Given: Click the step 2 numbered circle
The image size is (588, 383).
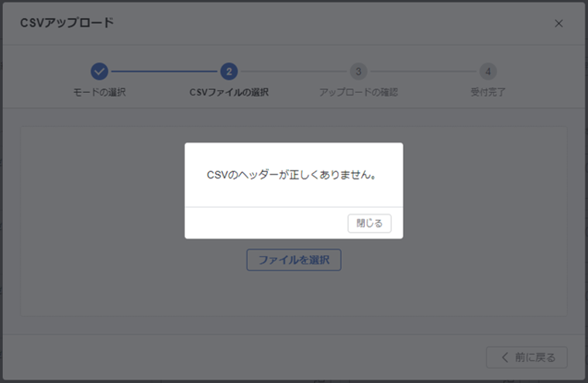Looking at the screenshot, I should tap(229, 71).
